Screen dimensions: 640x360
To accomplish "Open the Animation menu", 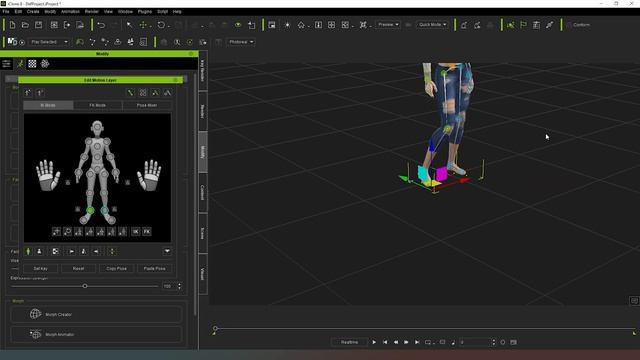I will (70, 11).
